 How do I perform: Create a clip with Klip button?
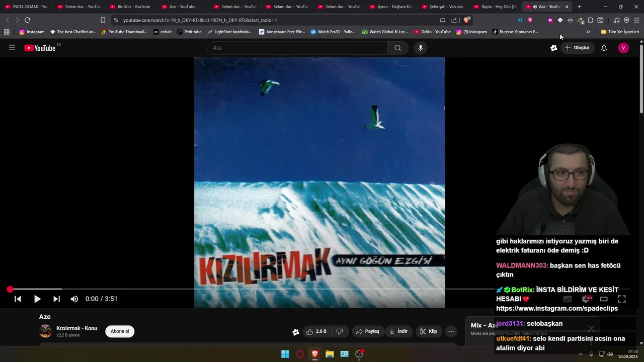[x=429, y=331]
